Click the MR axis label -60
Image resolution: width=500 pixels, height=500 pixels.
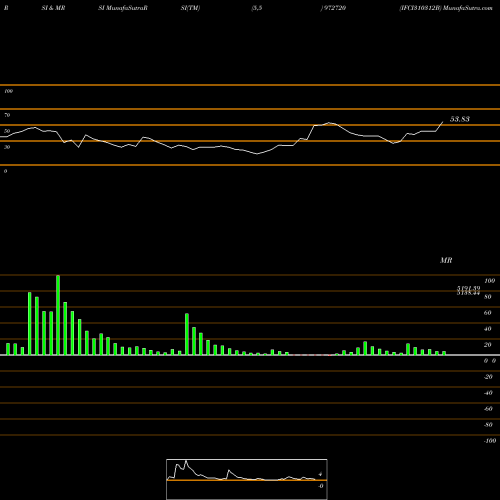coord(488,409)
